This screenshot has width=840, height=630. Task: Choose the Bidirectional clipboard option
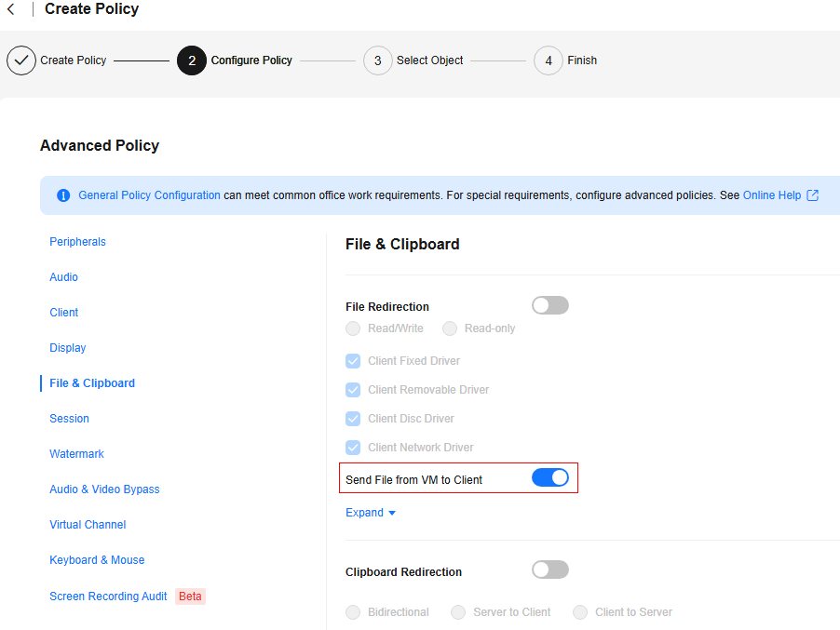(353, 612)
